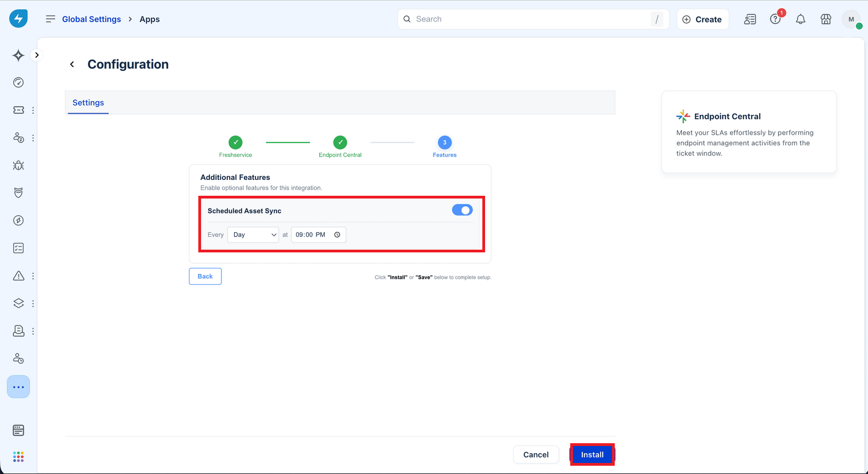
Task: Open the submenu dots below the Assets dots
Action: coord(33,331)
